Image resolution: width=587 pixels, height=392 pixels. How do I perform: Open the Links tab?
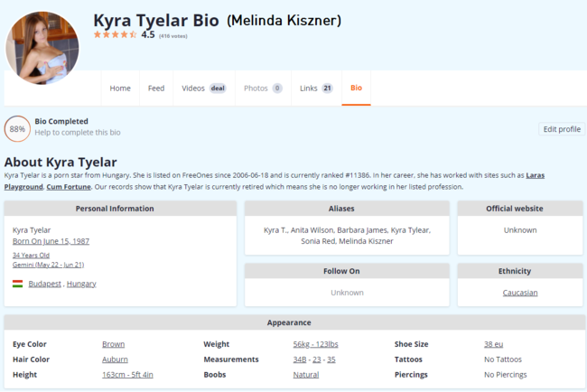coord(316,89)
